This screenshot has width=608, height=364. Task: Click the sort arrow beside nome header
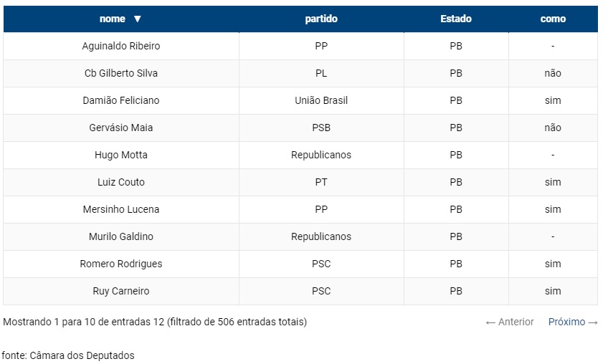pos(138,19)
